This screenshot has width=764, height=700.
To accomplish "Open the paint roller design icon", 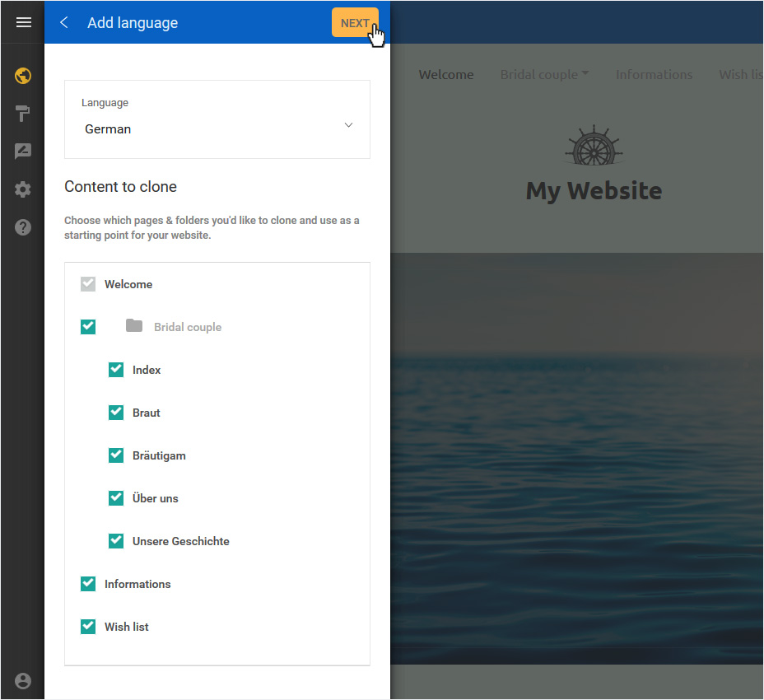I will click(x=22, y=114).
